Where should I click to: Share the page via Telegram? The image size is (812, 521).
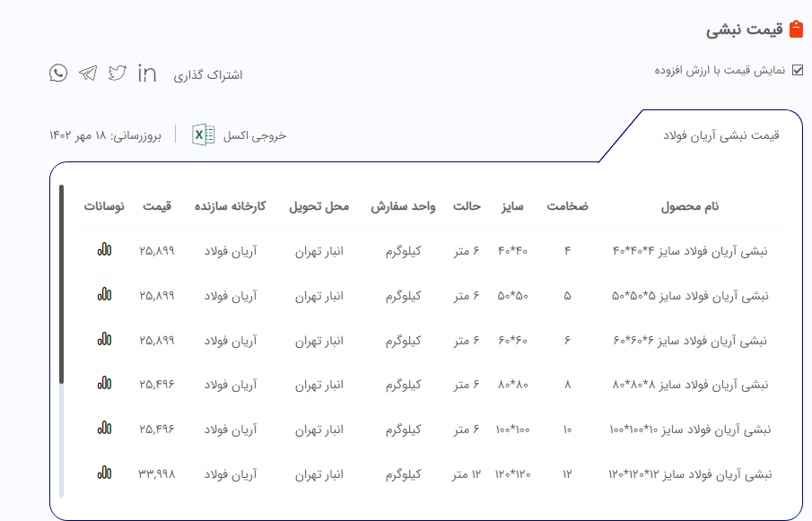click(88, 74)
